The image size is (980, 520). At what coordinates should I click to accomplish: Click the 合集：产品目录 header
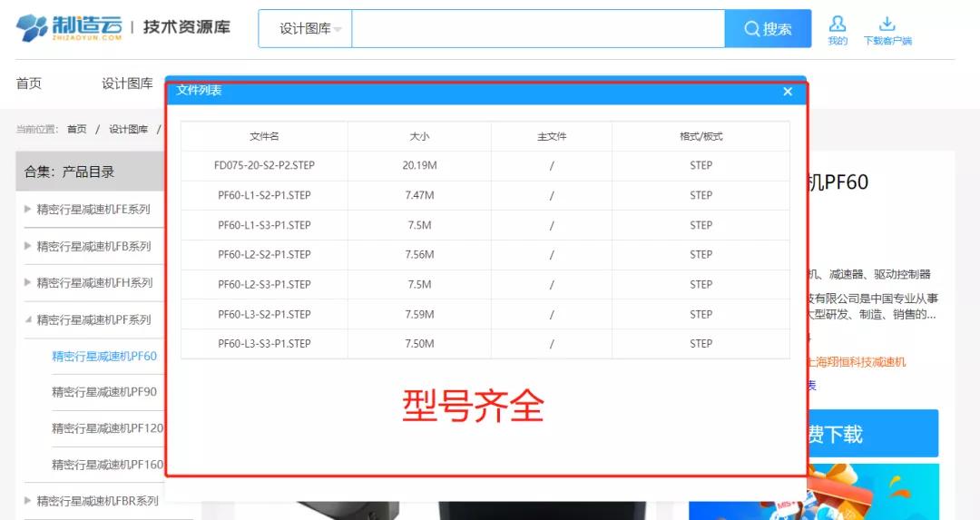pos(89,172)
